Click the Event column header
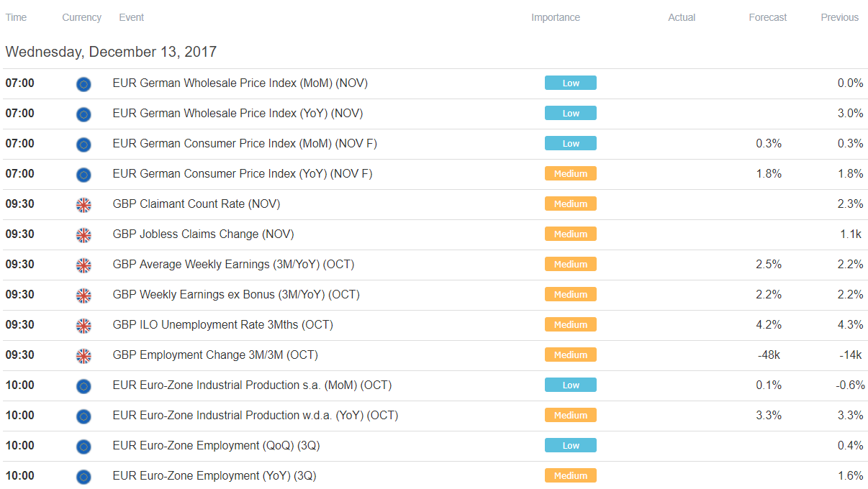Image resolution: width=868 pixels, height=489 pixels. click(x=131, y=17)
